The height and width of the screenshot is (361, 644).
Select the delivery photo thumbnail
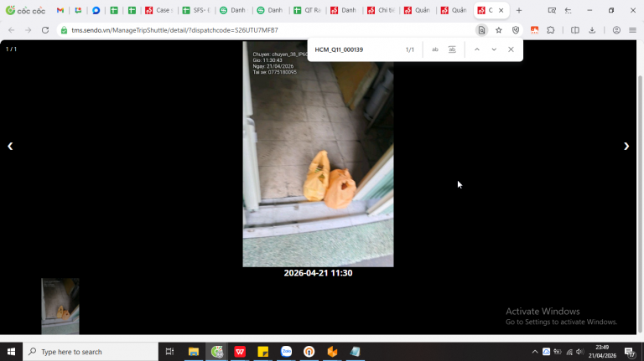coord(60,306)
